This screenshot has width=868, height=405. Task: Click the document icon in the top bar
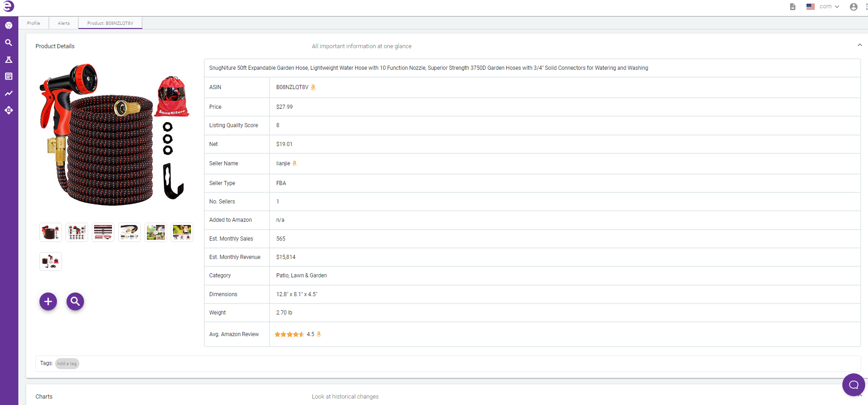tap(793, 6)
